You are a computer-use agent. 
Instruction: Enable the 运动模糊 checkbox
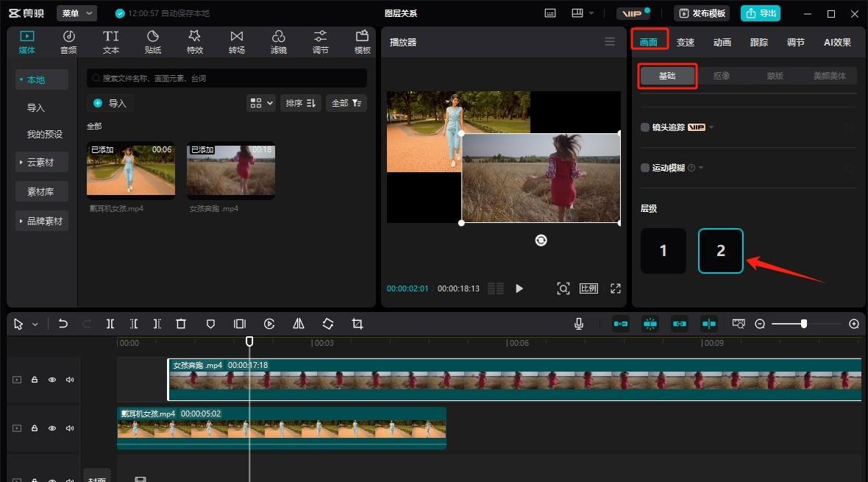(x=645, y=168)
